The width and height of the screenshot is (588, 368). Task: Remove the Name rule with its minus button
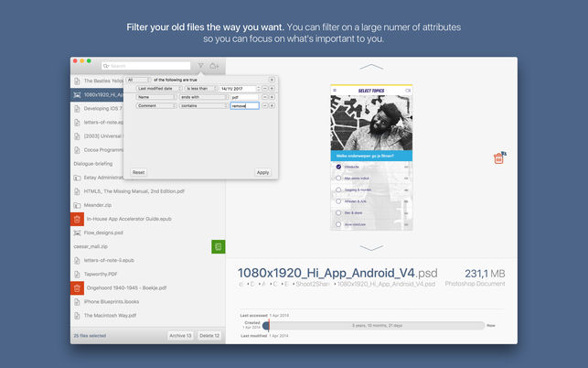point(264,97)
